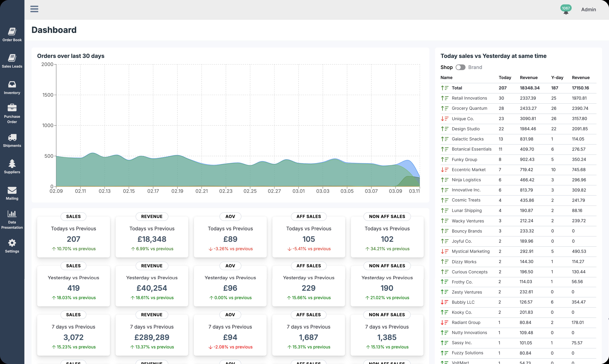609x364 pixels.
Task: Expand the Total row sort icon
Action: 444,88
